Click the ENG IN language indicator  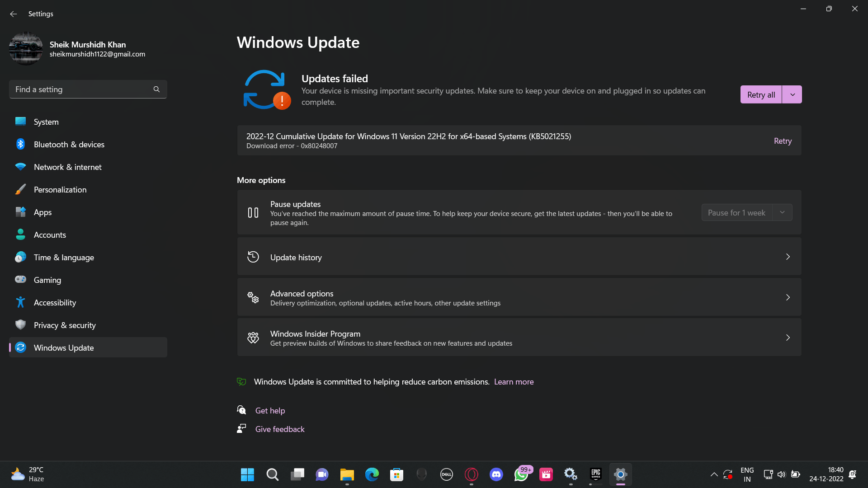click(747, 474)
